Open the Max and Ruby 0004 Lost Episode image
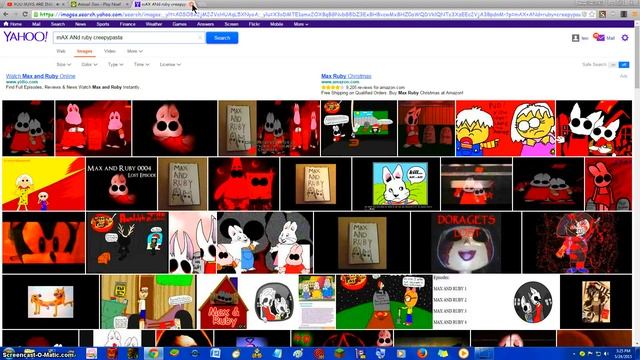 click(x=121, y=184)
